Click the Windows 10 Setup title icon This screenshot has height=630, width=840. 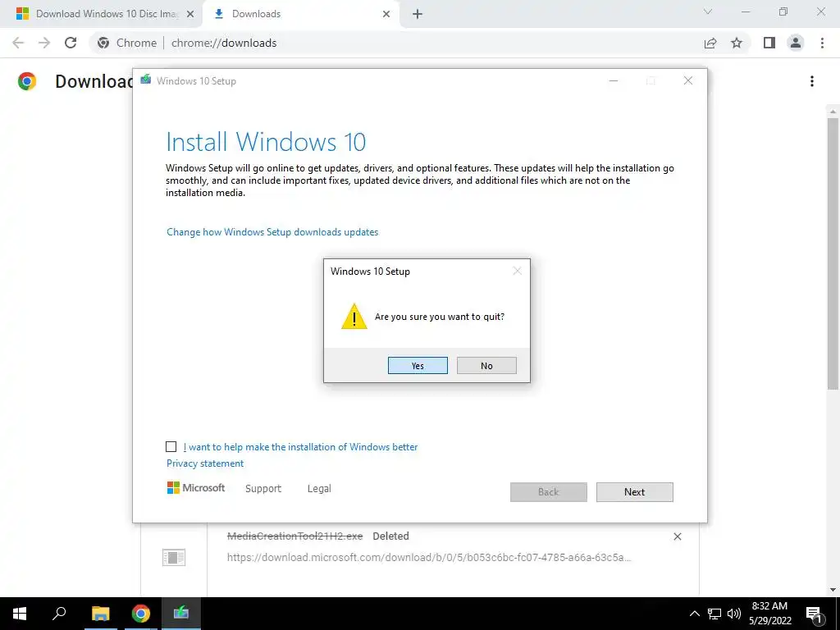[146, 80]
